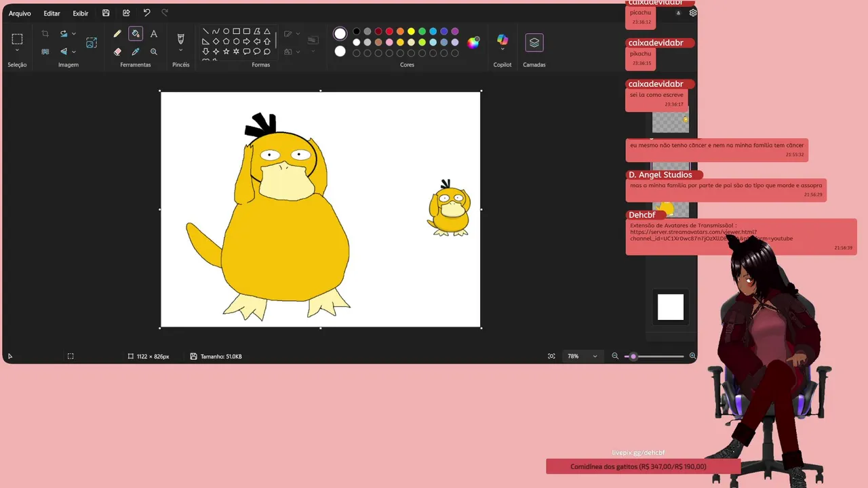Click the Comidinea dos gatitos donation bar

[x=643, y=466]
